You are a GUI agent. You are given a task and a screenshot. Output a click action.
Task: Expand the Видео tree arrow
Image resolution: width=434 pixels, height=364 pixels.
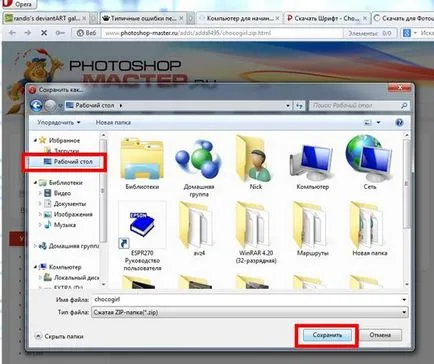40,193
